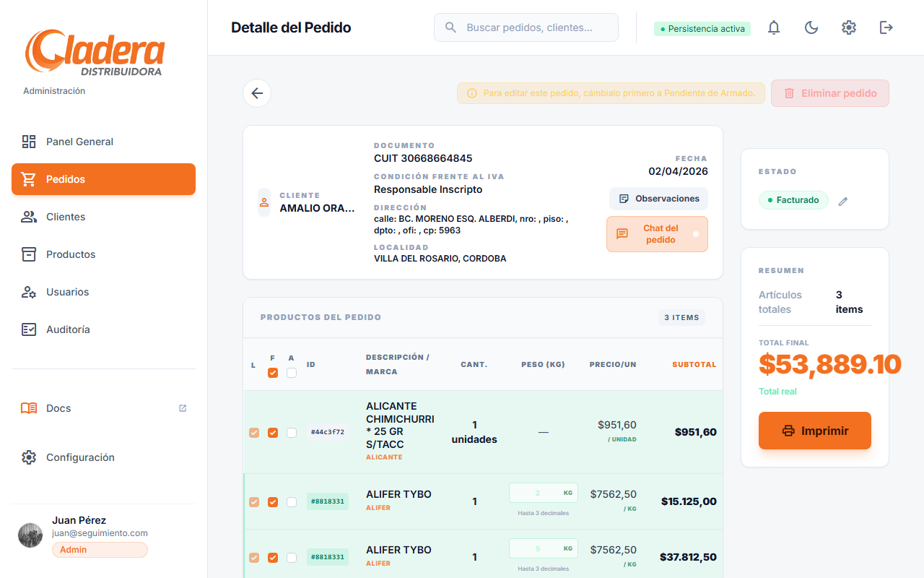Click the back arrow to return
Image resolution: width=924 pixels, height=578 pixels.
point(257,93)
